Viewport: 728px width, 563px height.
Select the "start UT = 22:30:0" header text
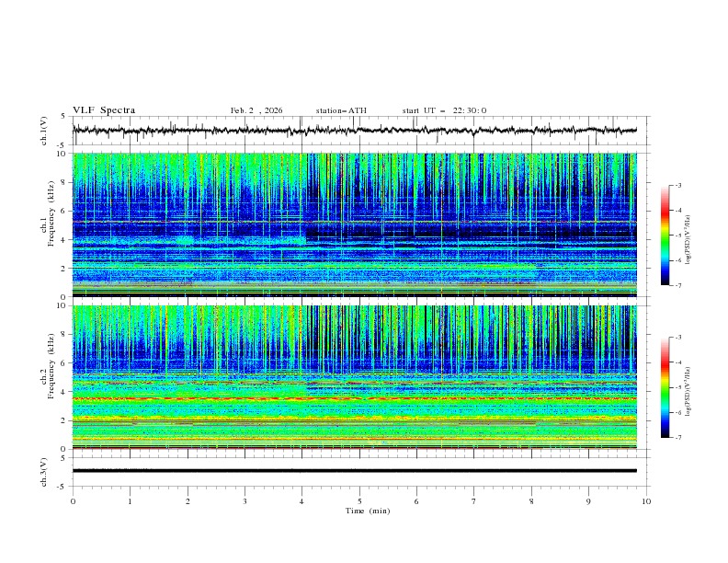pos(444,110)
